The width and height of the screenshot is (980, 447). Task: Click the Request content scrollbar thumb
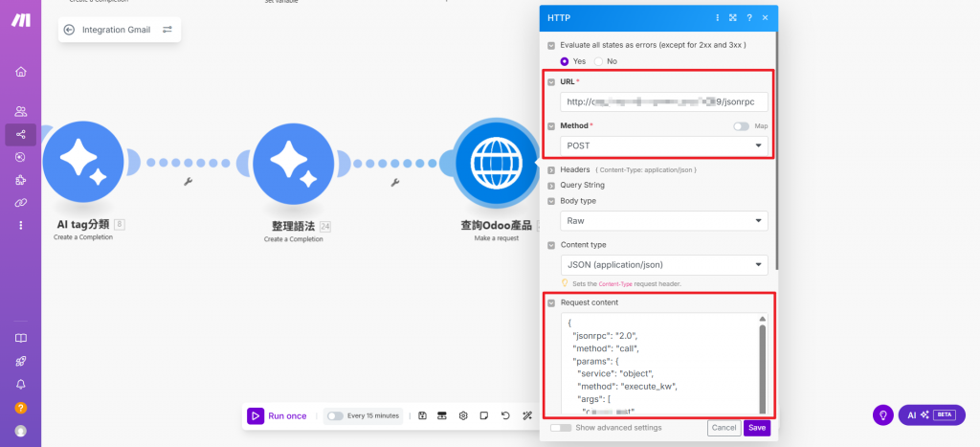click(x=763, y=369)
